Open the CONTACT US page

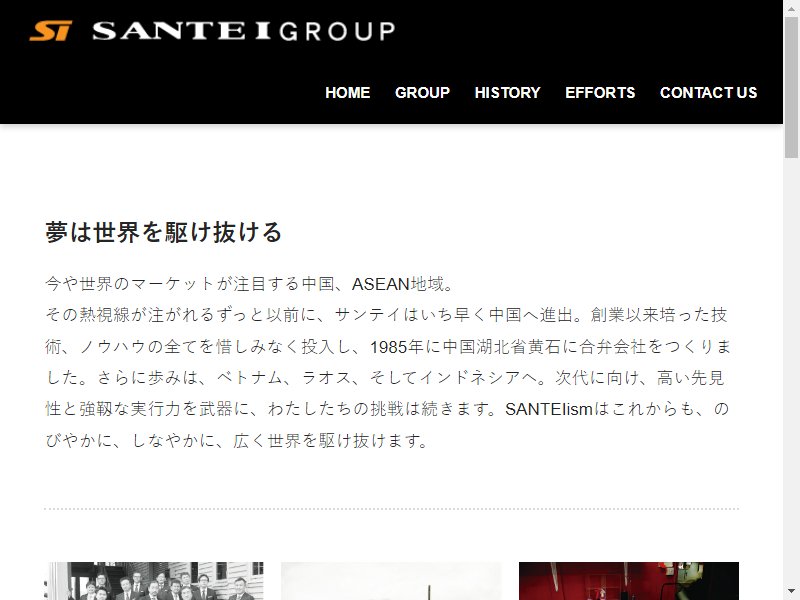point(708,92)
